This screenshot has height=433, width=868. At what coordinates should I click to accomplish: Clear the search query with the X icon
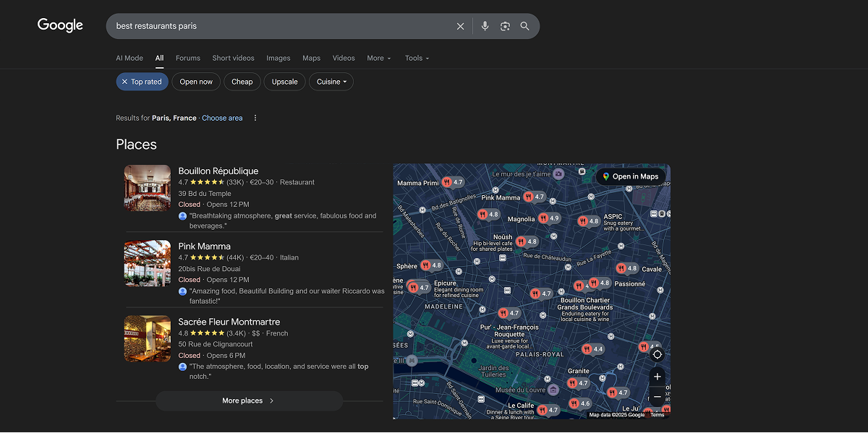click(x=460, y=26)
